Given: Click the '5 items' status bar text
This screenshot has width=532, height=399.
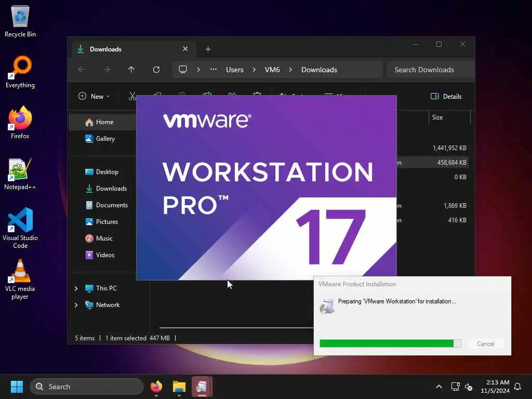Looking at the screenshot, I should click(85, 338).
